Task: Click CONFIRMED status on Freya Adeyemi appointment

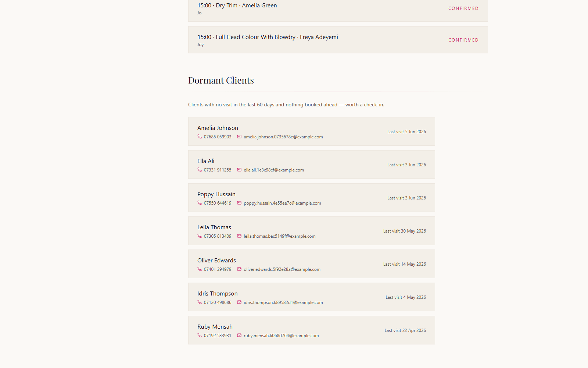Action: tap(463, 40)
